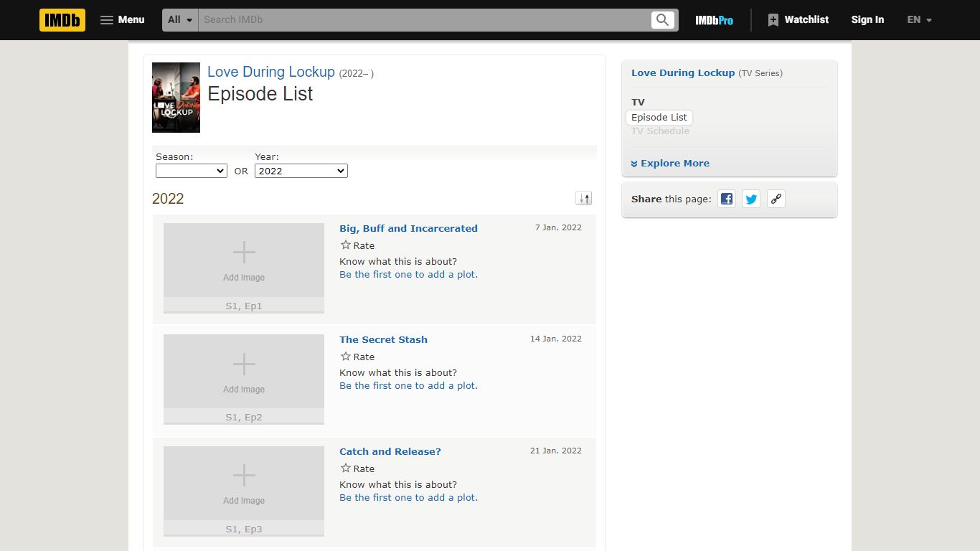Viewport: 980px width, 551px height.
Task: Go to the IMDb home logo
Action: (x=62, y=20)
